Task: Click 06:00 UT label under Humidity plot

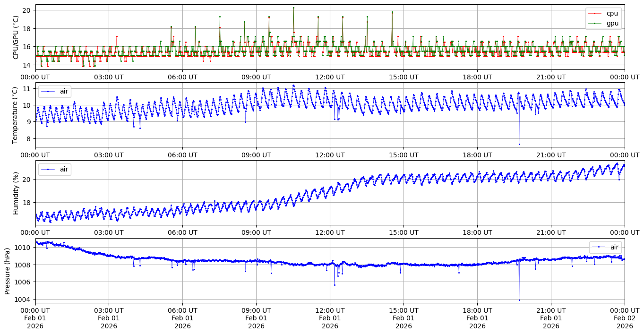Action: [182, 232]
